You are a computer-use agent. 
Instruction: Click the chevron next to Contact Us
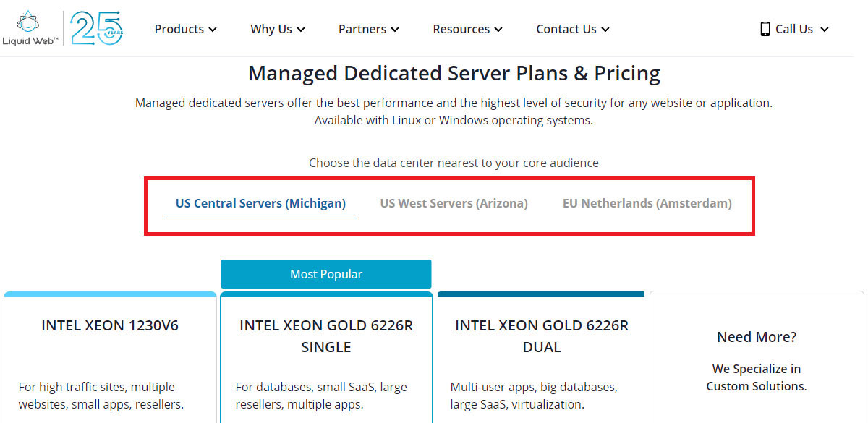[605, 30]
